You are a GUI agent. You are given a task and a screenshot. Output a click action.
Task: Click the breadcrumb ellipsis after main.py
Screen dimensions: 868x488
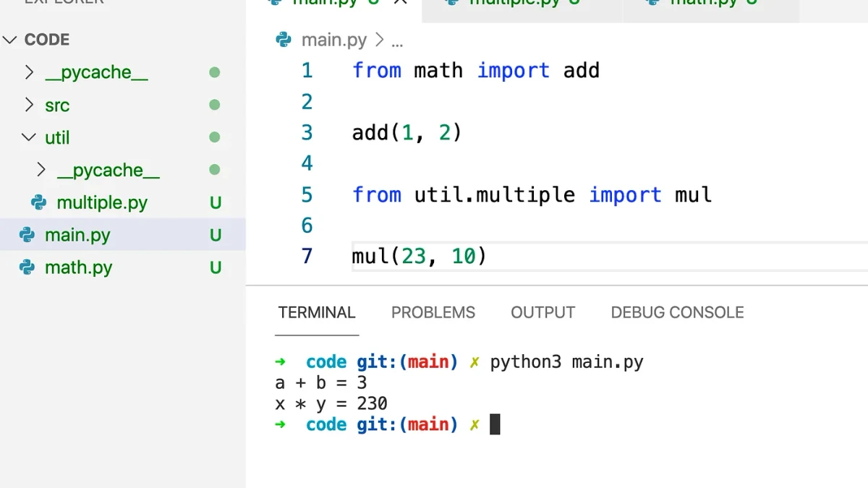tap(397, 43)
